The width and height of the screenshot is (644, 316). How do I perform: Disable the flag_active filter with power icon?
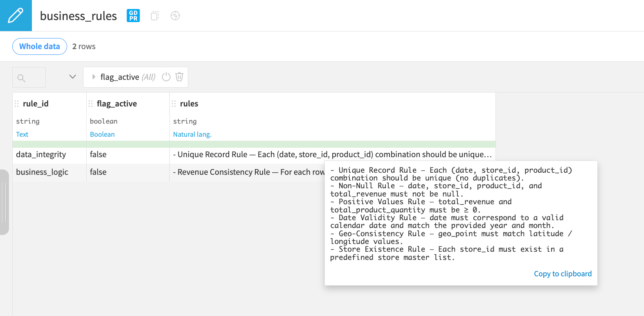point(166,77)
